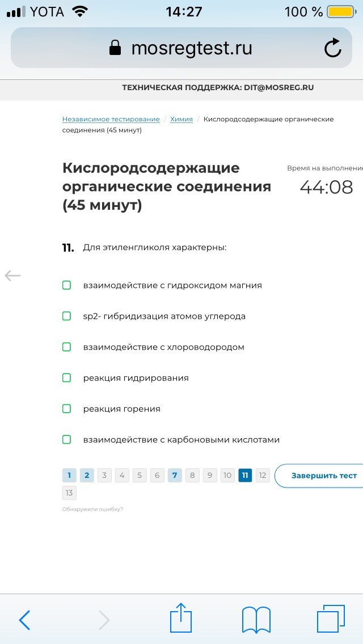
Task: Open the Safari bookmarks book icon
Action: click(x=256, y=620)
